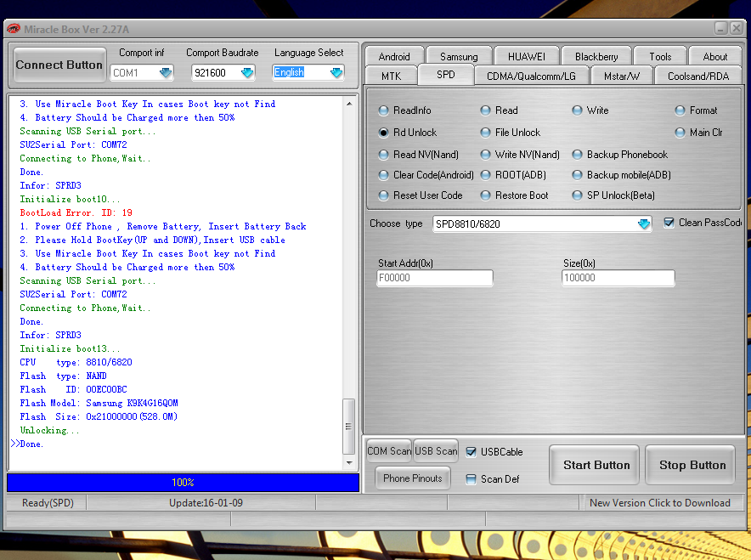Select the Restore Boot radio option

486,195
